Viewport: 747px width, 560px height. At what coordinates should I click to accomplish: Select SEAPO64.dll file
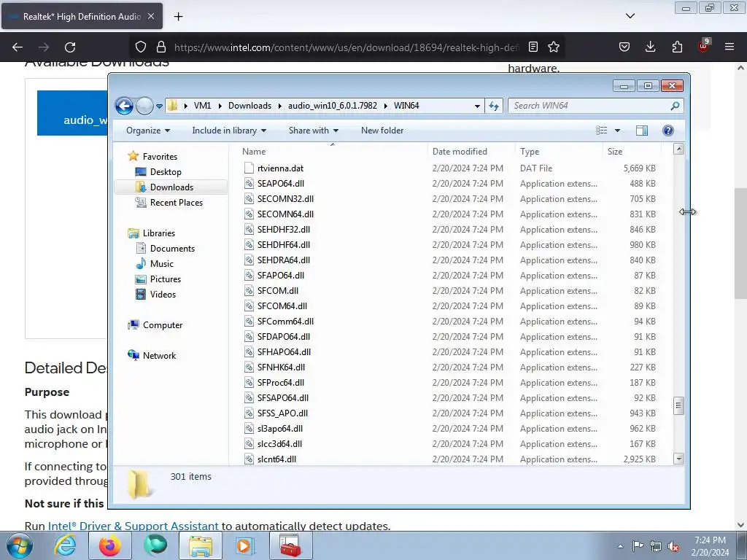click(281, 183)
